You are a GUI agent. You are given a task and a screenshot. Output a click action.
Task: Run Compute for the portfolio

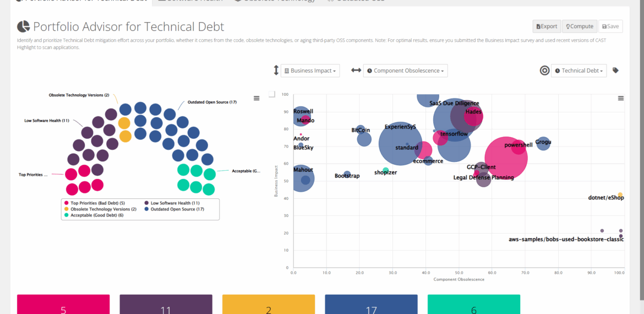pyautogui.click(x=580, y=26)
